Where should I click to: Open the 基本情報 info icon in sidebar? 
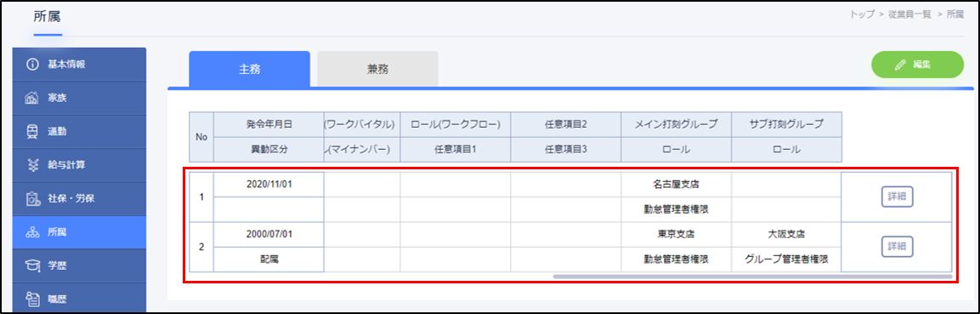point(33,65)
